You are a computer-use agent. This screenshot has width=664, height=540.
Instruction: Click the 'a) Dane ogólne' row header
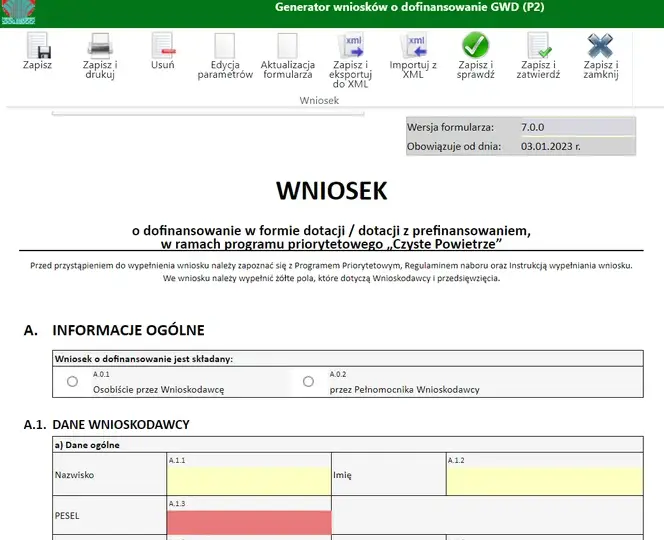[348, 445]
